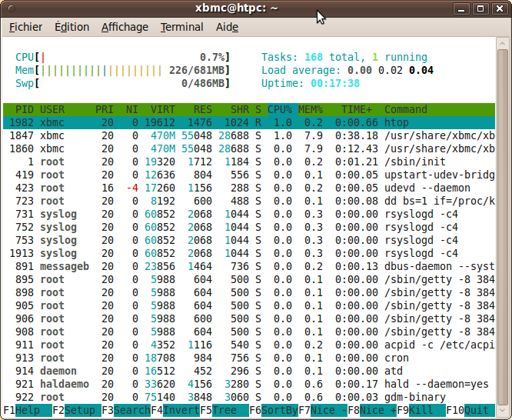Click the F1 Help button

(28, 410)
